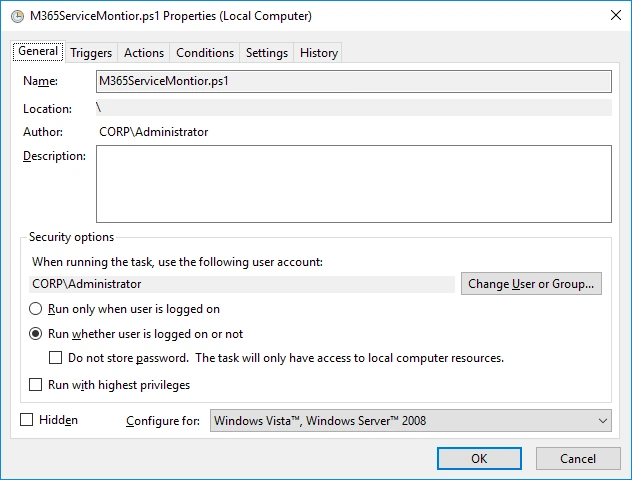
Task: Open the Triggers tab
Action: pos(91,53)
